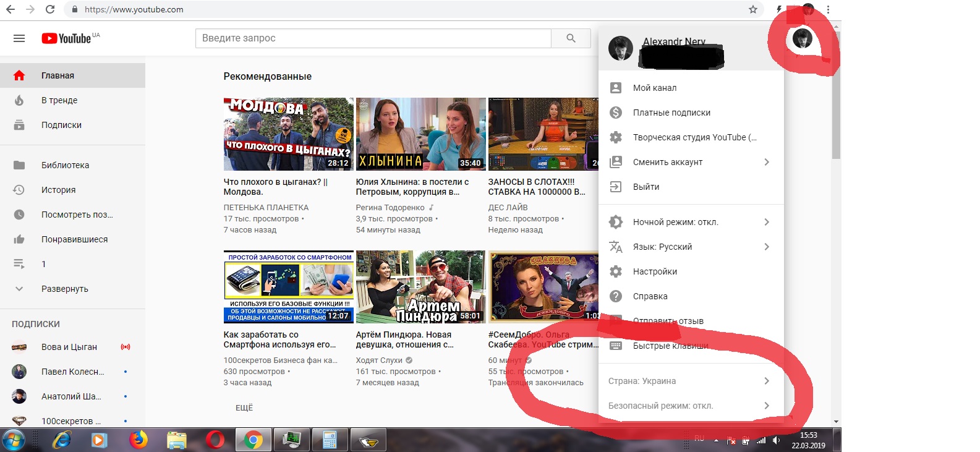The height and width of the screenshot is (452, 980).
Task: Select Настройки menu item
Action: tap(691, 271)
